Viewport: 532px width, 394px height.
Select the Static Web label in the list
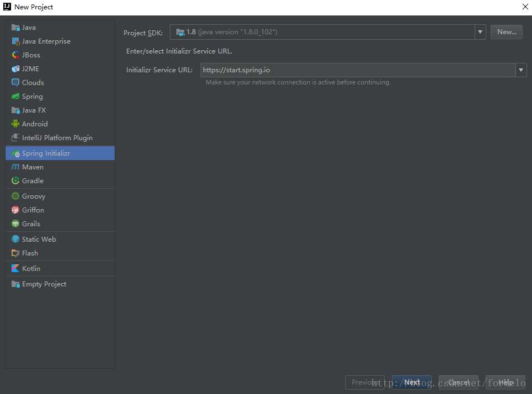pos(39,239)
